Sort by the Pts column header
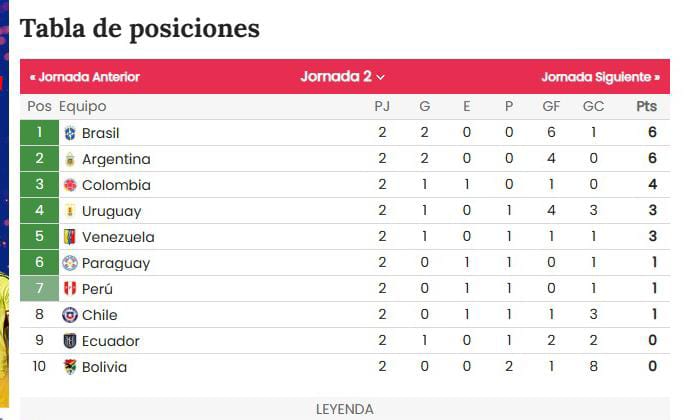 pos(646,106)
